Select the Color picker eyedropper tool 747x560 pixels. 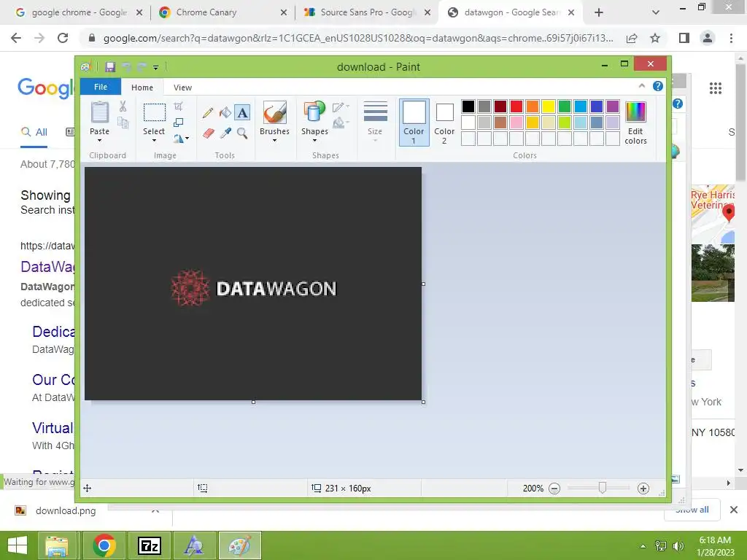[225, 133]
